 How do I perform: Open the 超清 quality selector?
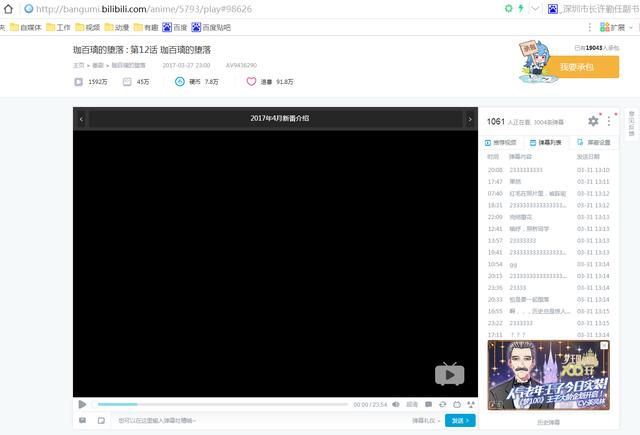click(412, 404)
